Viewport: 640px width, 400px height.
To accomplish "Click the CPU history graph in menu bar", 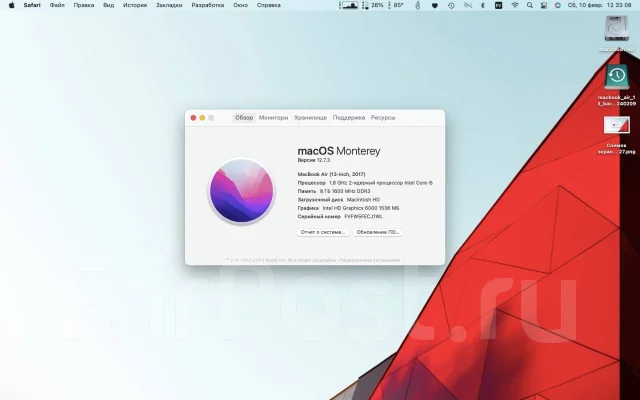I will 349,5.
